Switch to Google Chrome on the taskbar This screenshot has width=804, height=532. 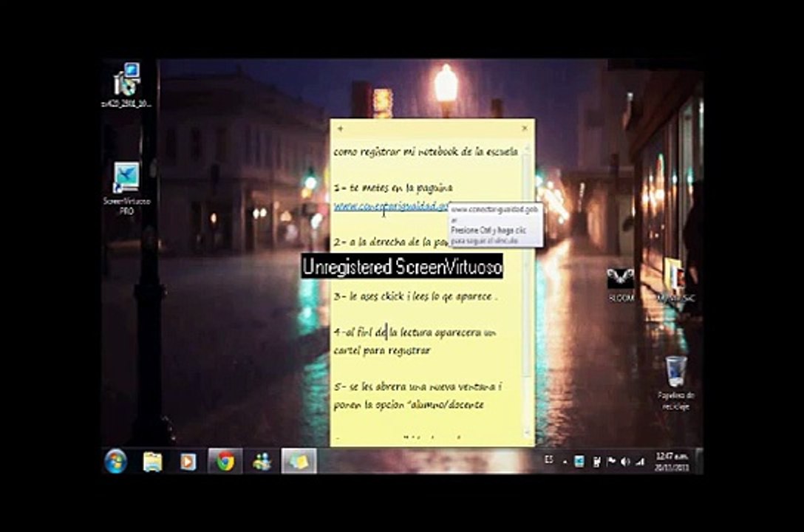tap(225, 462)
